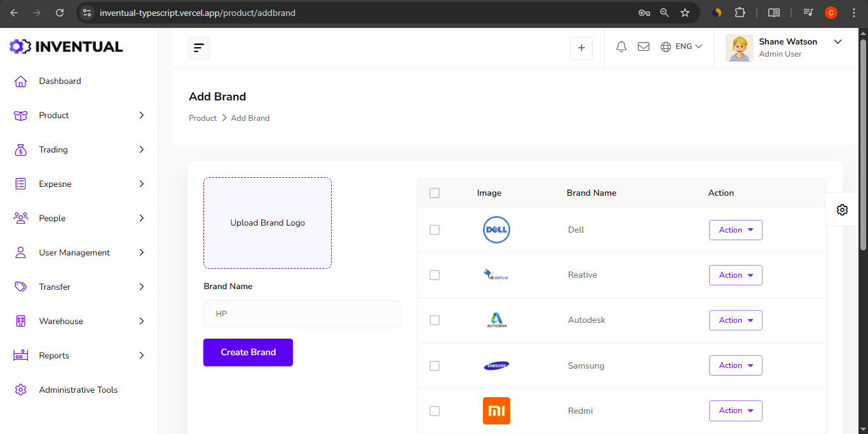The width and height of the screenshot is (868, 434).
Task: Click the Upload Brand Logo area
Action: [268, 223]
